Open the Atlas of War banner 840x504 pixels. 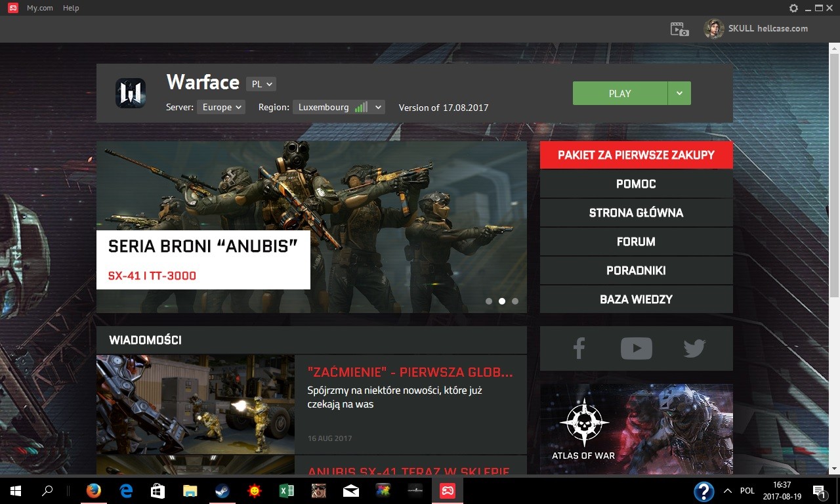point(636,429)
